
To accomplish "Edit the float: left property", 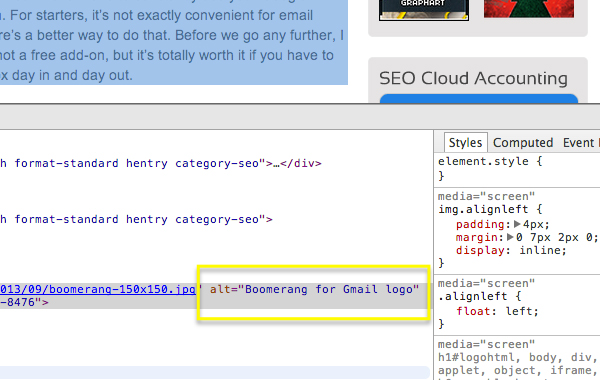I will tap(497, 311).
